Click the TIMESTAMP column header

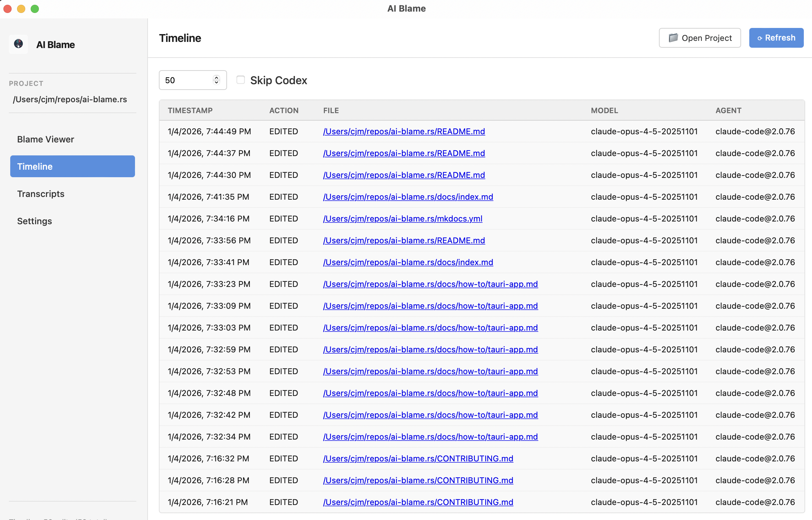pyautogui.click(x=190, y=110)
